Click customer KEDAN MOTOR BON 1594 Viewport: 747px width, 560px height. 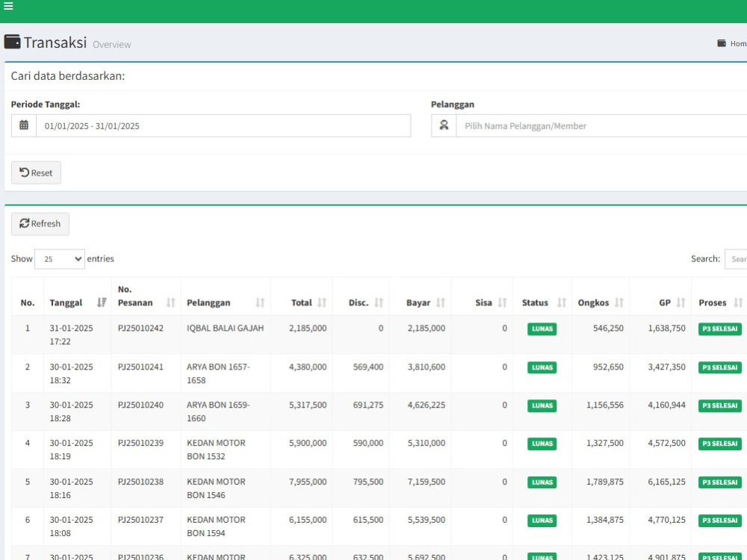[217, 526]
